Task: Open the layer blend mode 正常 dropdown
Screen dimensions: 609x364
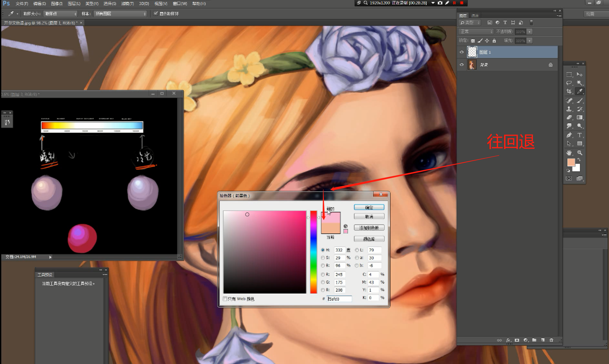Action: (476, 32)
